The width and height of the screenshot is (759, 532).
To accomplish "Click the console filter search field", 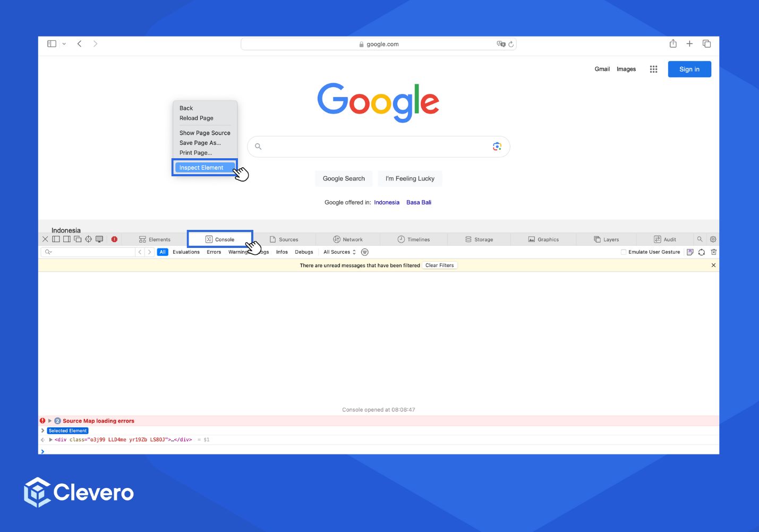I will [x=88, y=252].
